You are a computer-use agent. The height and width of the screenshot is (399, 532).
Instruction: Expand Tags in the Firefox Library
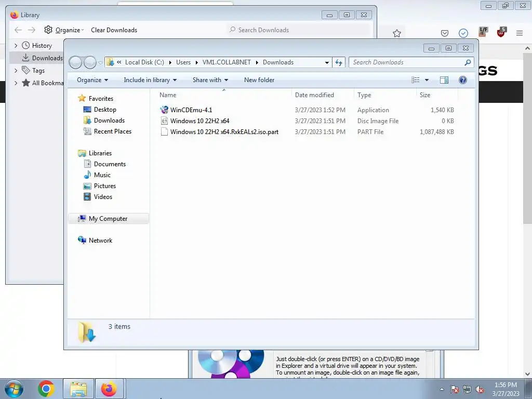point(16,71)
